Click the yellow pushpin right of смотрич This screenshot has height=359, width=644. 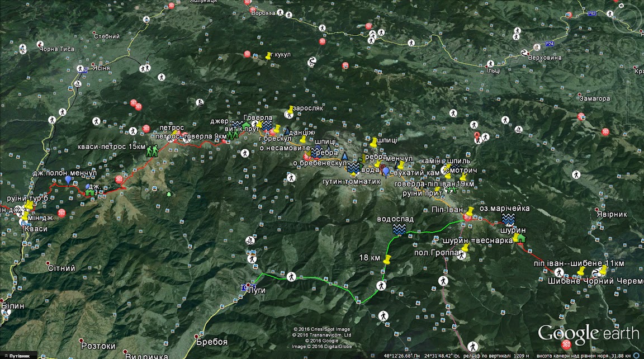click(x=463, y=177)
